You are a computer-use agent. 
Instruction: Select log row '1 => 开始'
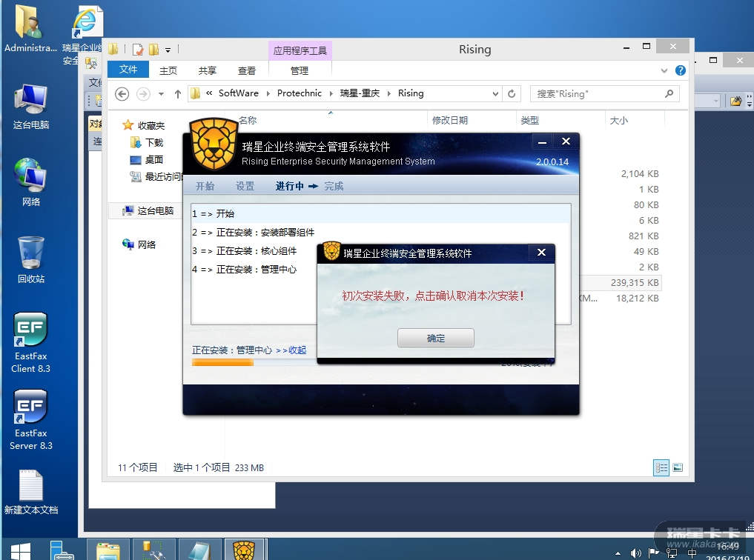[x=381, y=214]
